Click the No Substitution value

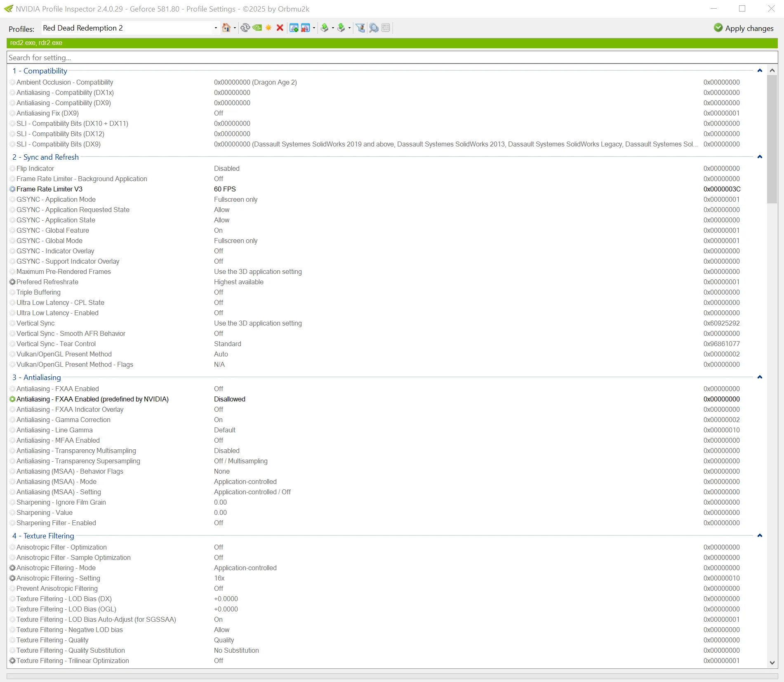(x=236, y=650)
